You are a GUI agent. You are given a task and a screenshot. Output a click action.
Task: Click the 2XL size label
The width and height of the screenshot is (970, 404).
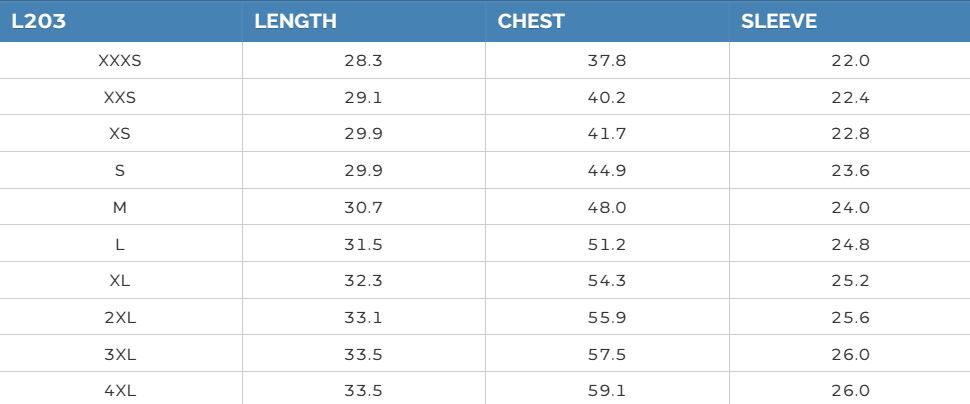tap(120, 318)
